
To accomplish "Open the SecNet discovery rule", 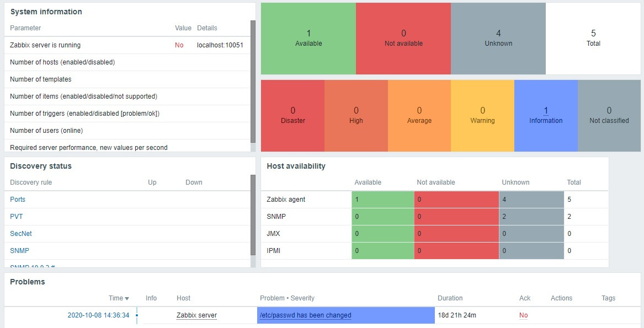I will pyautogui.click(x=21, y=233).
